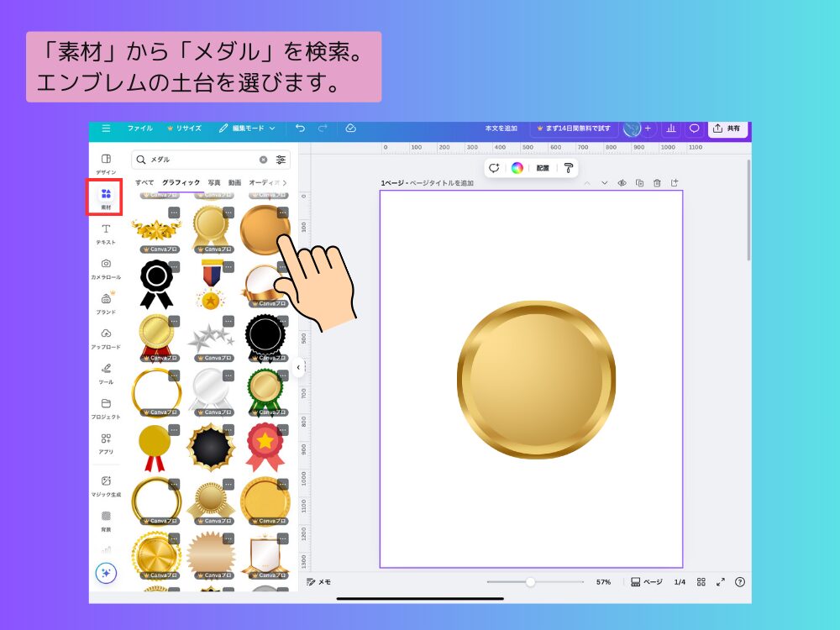The height and width of the screenshot is (630, 840).
Task: Collapse the elements side panel arrow
Action: tap(298, 367)
